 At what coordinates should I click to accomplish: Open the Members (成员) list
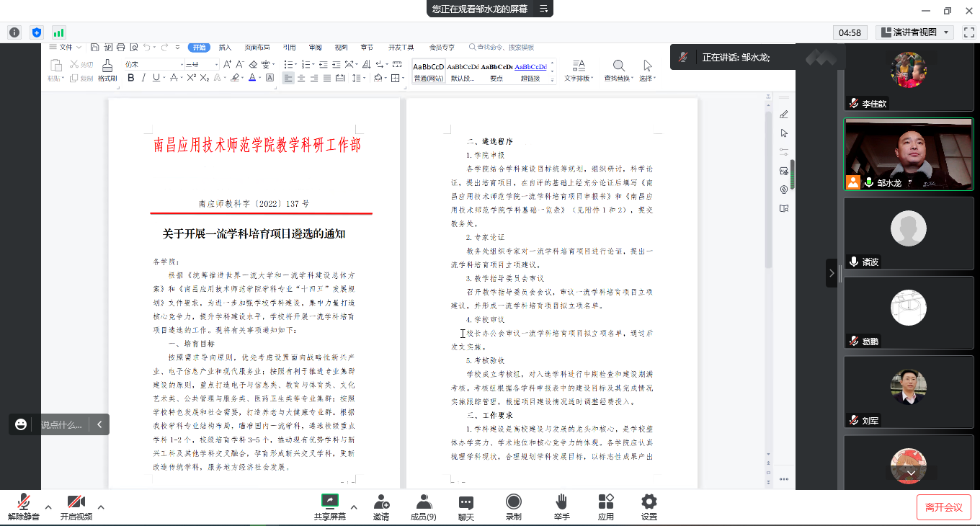click(x=423, y=507)
